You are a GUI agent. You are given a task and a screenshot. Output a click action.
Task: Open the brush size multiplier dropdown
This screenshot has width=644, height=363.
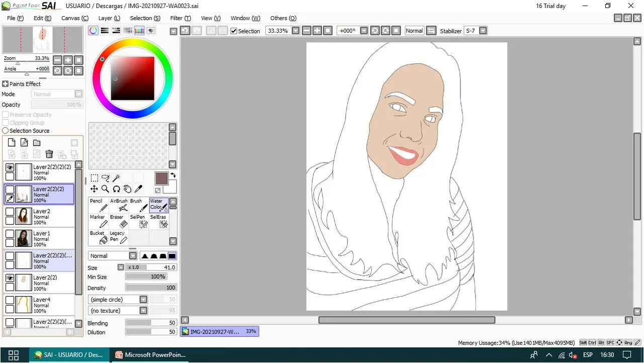click(x=121, y=267)
